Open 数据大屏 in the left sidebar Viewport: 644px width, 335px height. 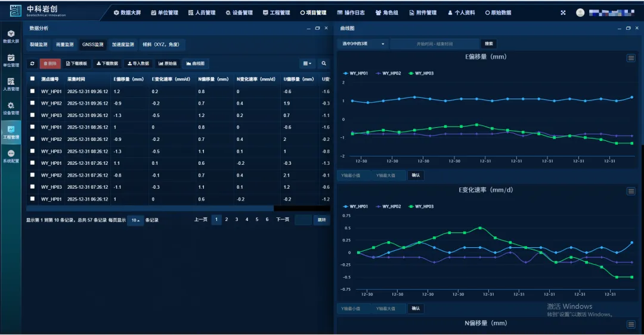point(11,36)
